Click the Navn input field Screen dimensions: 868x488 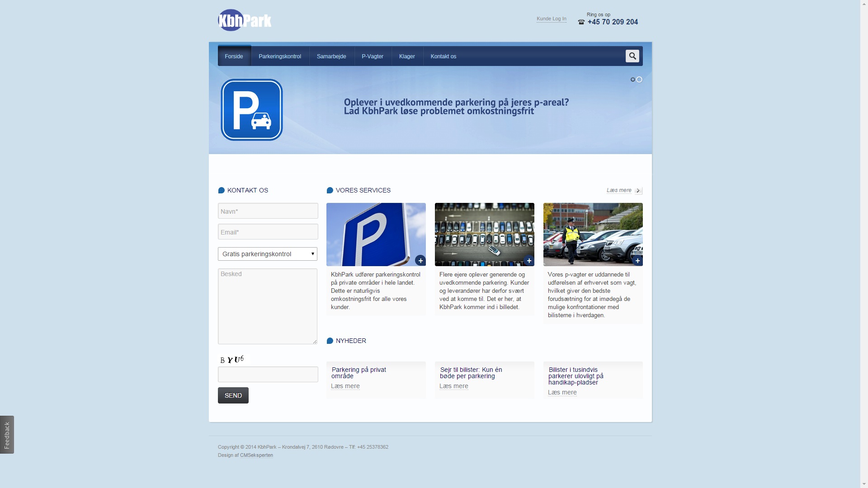pos(268,211)
